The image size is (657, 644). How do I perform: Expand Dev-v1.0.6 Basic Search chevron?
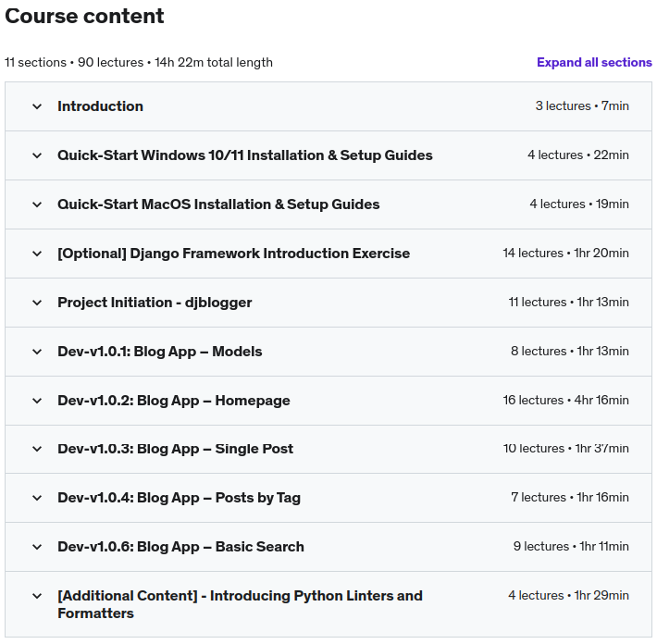tap(37, 547)
